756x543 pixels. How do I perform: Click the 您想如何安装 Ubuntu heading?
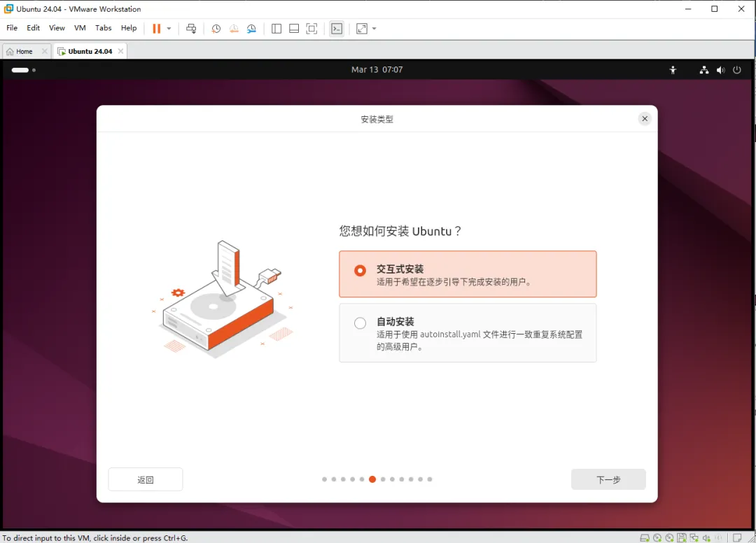[400, 231]
